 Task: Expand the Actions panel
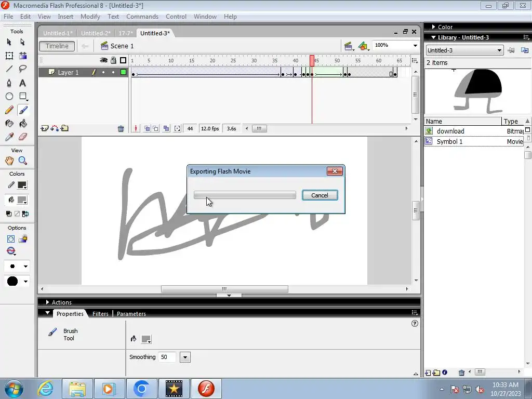tap(47, 302)
